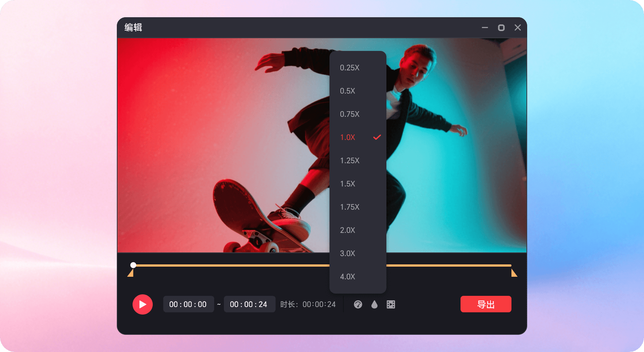The image size is (644, 352).
Task: Set speed to 1.5X
Action: 348,184
